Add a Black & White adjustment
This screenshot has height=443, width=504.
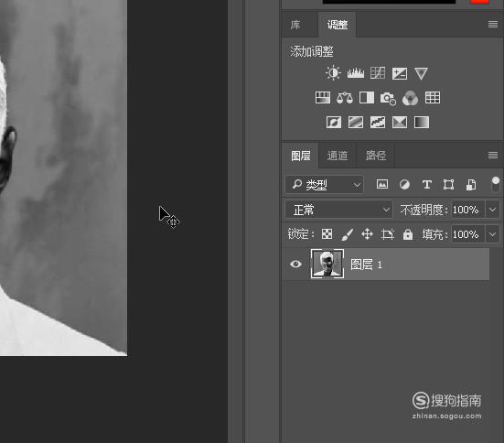pos(367,98)
